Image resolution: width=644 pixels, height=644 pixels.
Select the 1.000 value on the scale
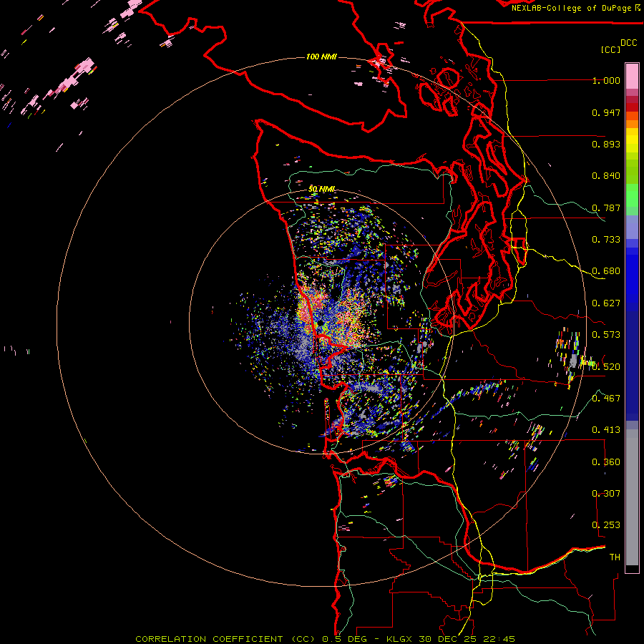606,80
